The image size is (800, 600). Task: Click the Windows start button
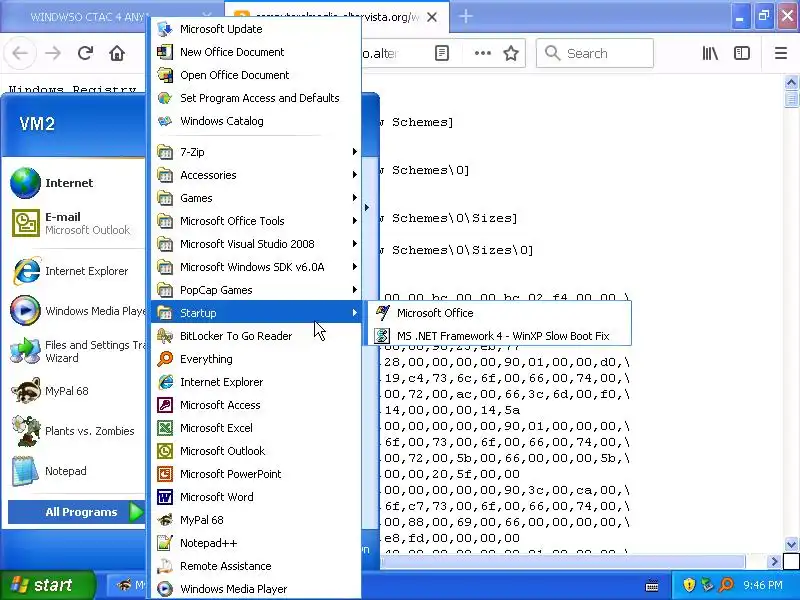pyautogui.click(x=47, y=585)
